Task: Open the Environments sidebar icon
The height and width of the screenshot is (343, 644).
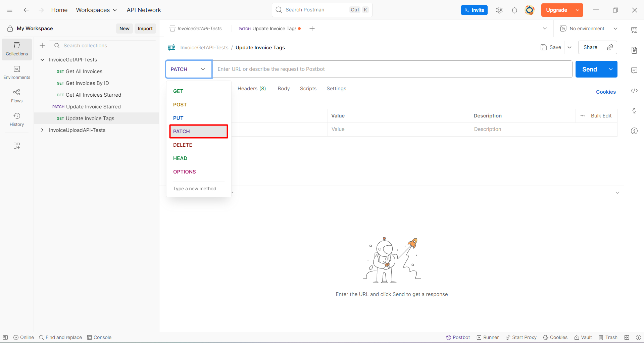Action: [16, 72]
